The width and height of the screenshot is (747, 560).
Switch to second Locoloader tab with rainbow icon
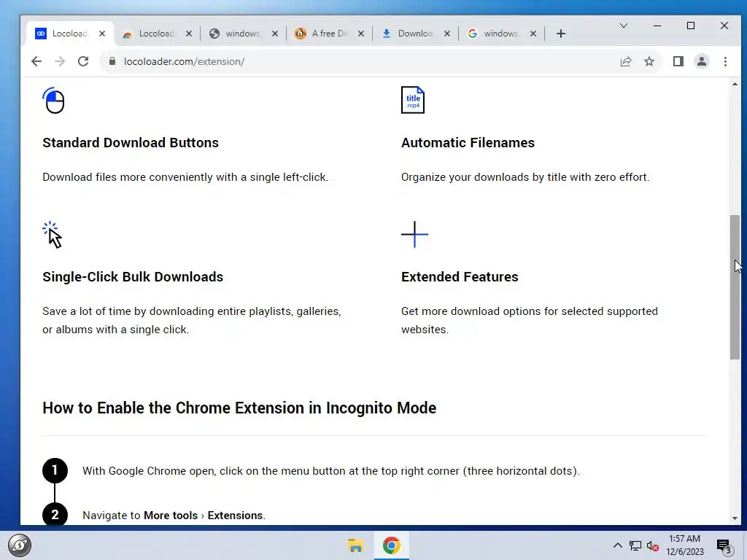[x=156, y=34]
